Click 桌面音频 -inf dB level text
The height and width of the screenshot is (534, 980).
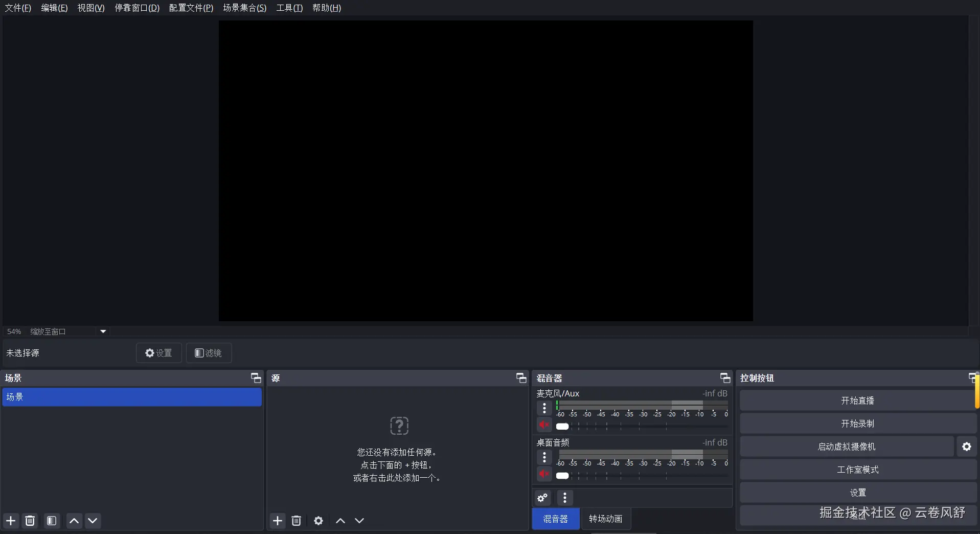715,442
